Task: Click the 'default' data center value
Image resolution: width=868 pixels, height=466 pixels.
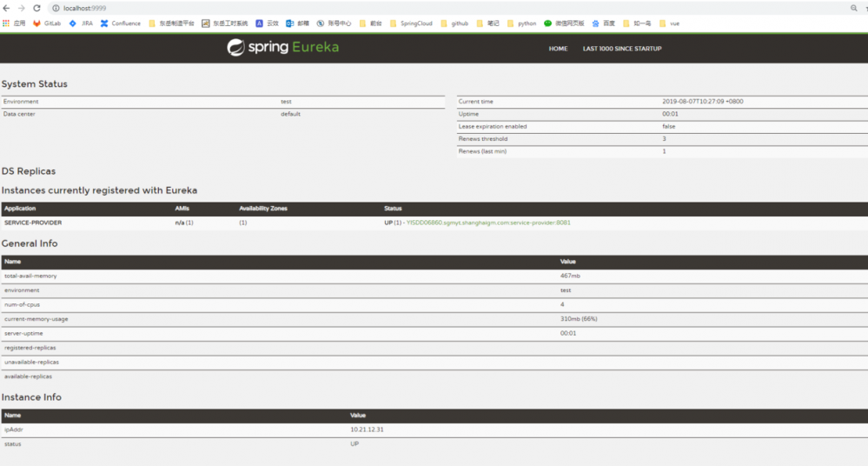Action: (290, 114)
